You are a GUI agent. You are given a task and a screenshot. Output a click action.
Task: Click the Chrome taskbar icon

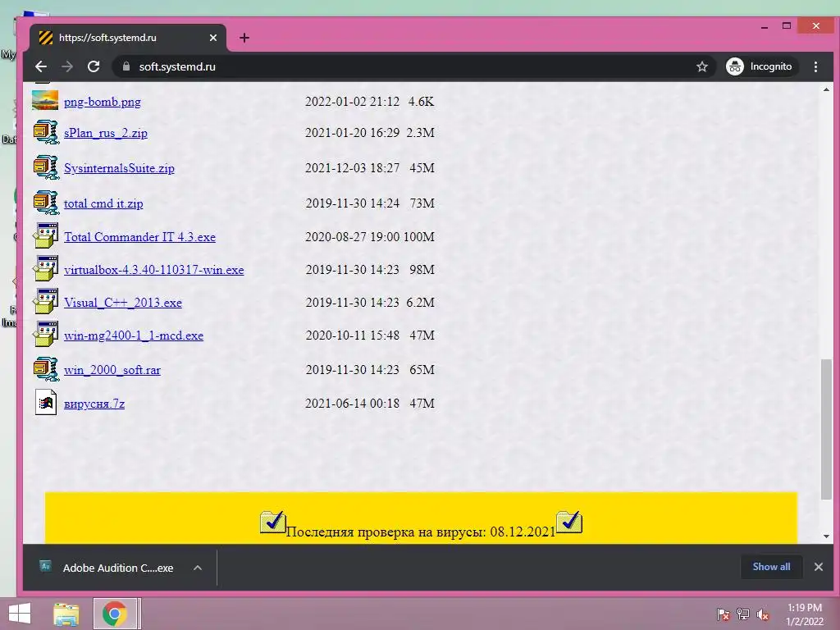pyautogui.click(x=115, y=614)
